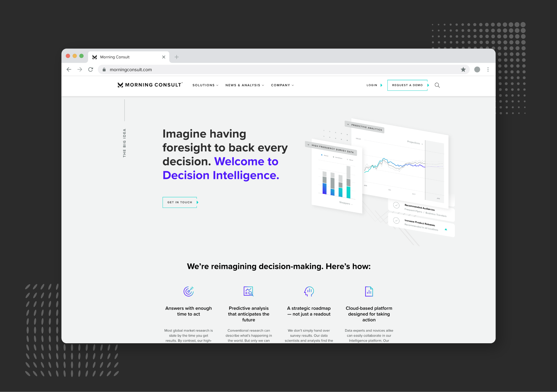Image resolution: width=557 pixels, height=392 pixels.
Task: Click the Request a Demo button
Action: tap(407, 85)
